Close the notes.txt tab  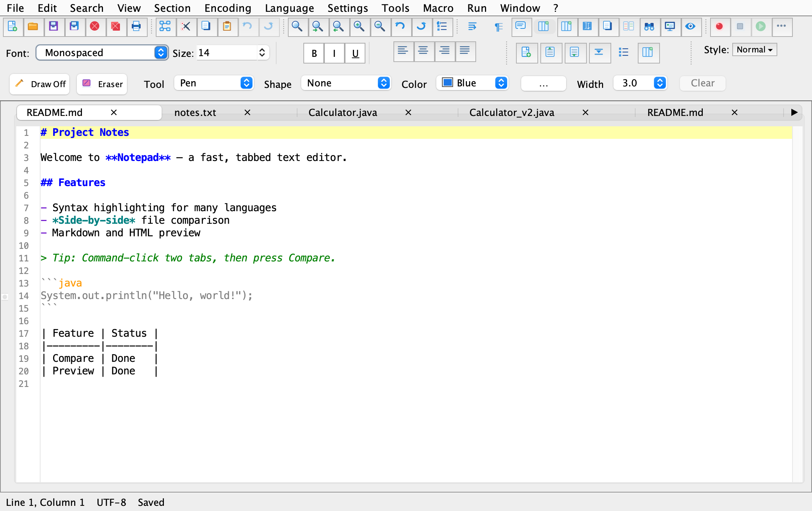(x=247, y=113)
